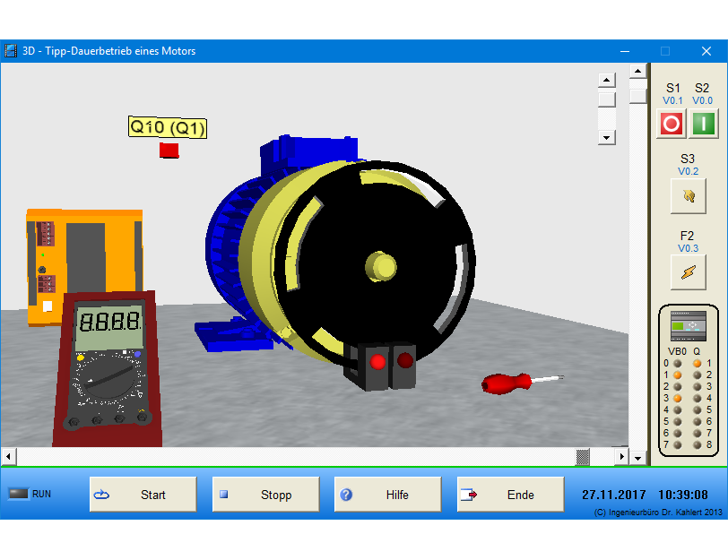Viewport: 728px width, 560px height.
Task: Click the motor shaft hub
Action: pos(381,267)
